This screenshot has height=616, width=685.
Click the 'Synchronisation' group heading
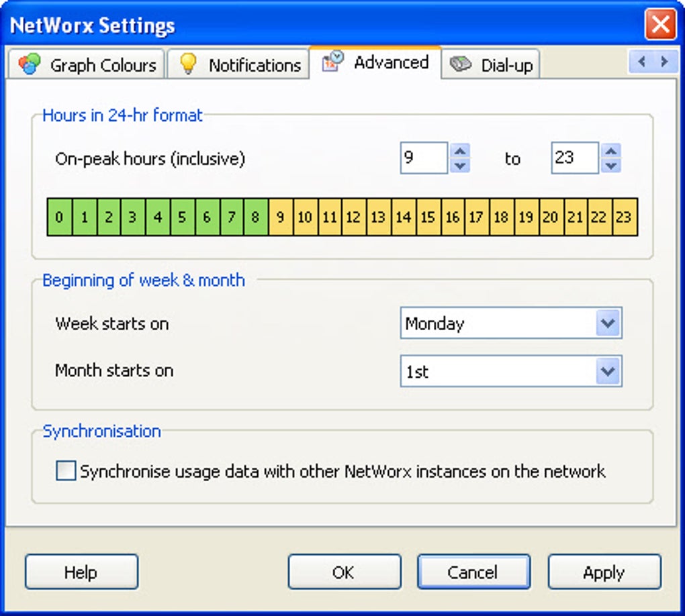pos(102,431)
